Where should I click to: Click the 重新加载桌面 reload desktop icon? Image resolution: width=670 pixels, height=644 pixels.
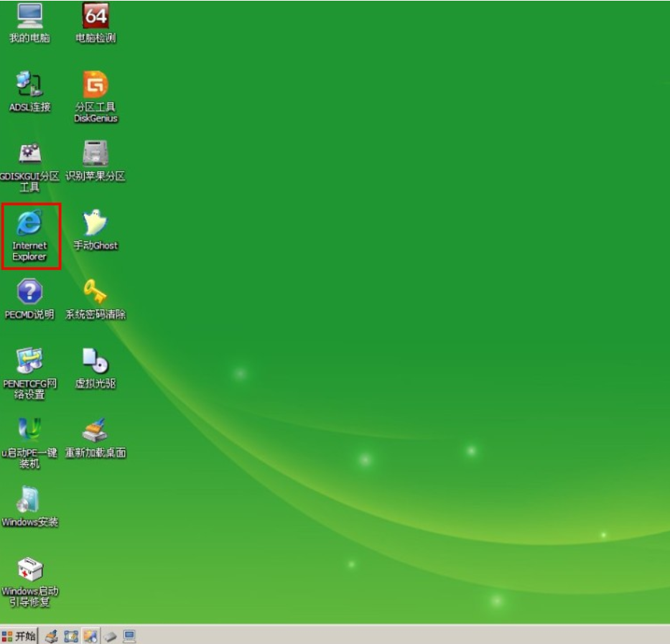coord(96,430)
